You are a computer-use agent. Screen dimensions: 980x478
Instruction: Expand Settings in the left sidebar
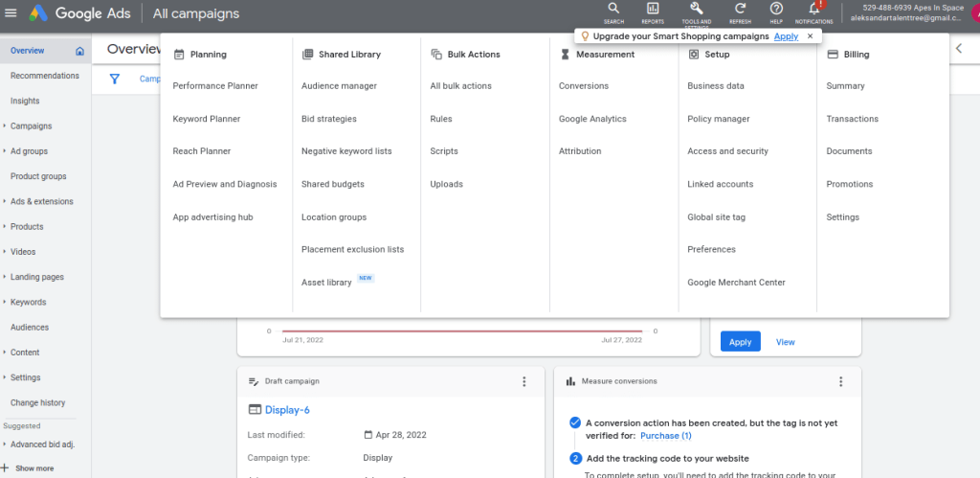click(5, 377)
